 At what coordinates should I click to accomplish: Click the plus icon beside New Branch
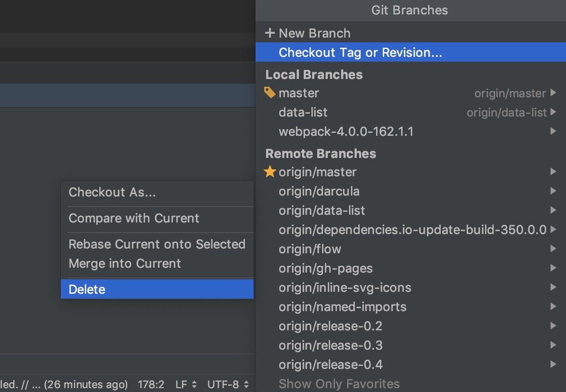pos(270,33)
